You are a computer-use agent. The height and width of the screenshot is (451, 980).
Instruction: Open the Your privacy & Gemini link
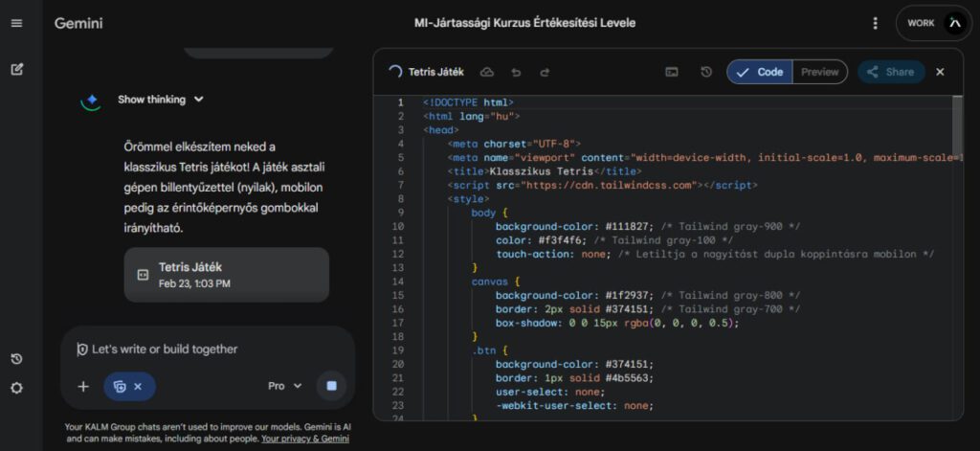pyautogui.click(x=304, y=439)
